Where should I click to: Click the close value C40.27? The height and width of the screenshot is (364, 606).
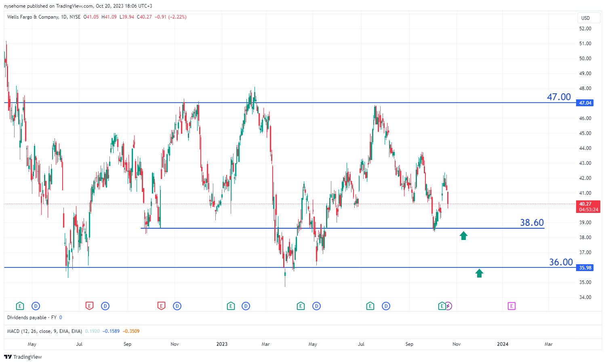point(144,17)
